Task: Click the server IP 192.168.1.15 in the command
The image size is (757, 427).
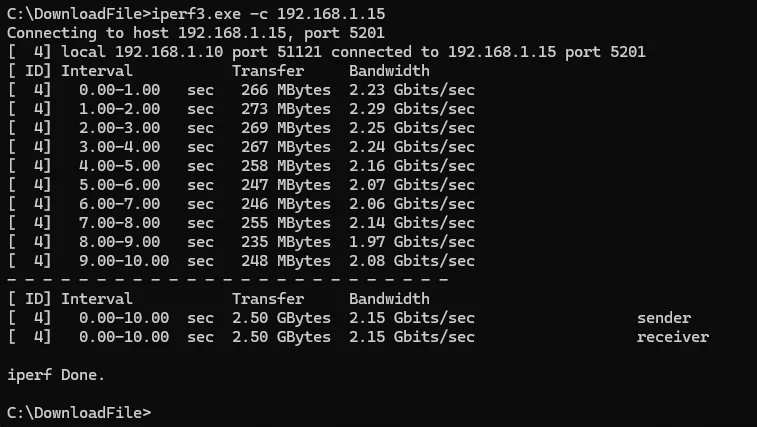Action: (x=331, y=14)
